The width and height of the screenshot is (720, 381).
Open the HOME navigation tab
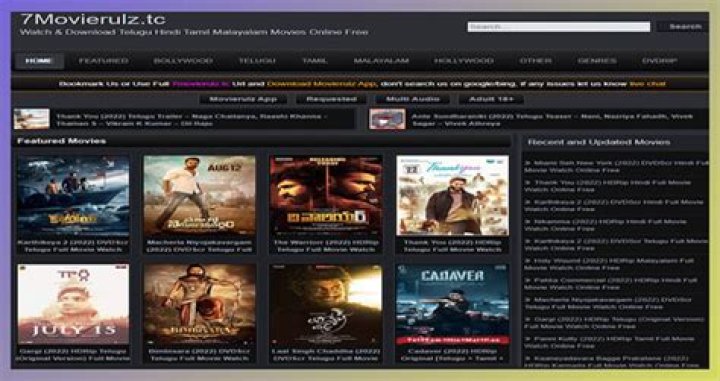click(39, 61)
